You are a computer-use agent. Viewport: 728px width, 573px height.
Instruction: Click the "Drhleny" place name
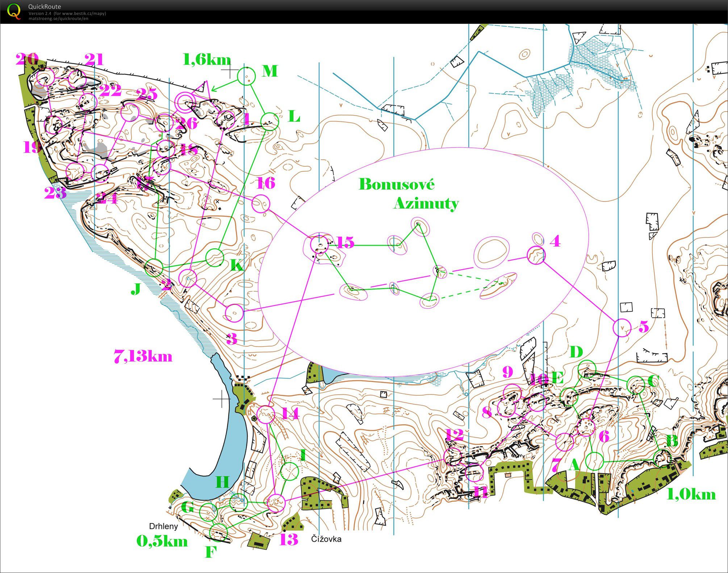coord(163,526)
